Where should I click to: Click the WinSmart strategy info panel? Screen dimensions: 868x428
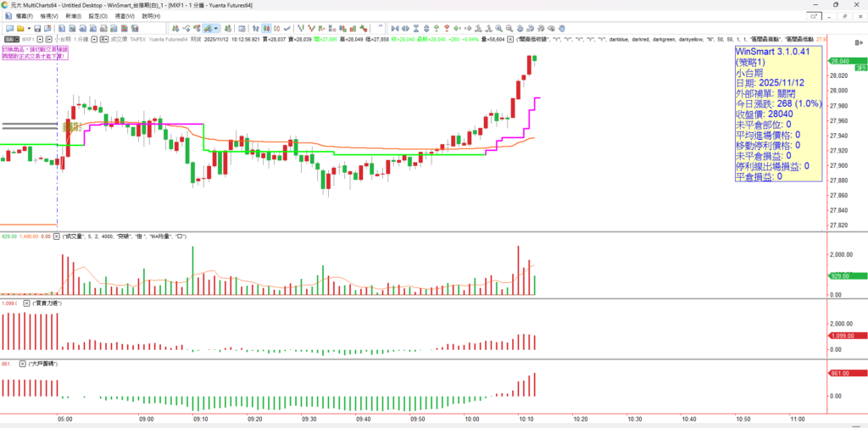tap(777, 113)
